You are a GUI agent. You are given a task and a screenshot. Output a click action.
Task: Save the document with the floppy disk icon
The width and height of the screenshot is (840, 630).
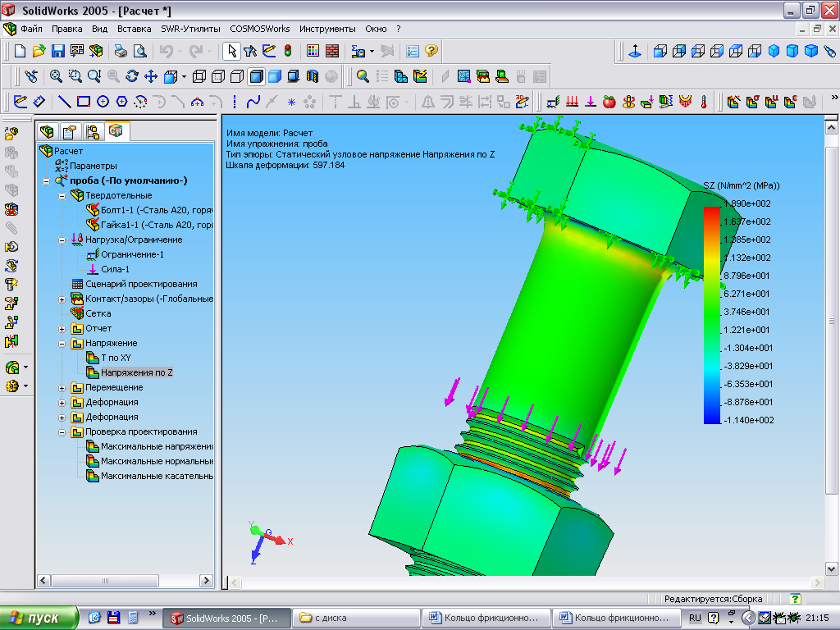click(58, 51)
